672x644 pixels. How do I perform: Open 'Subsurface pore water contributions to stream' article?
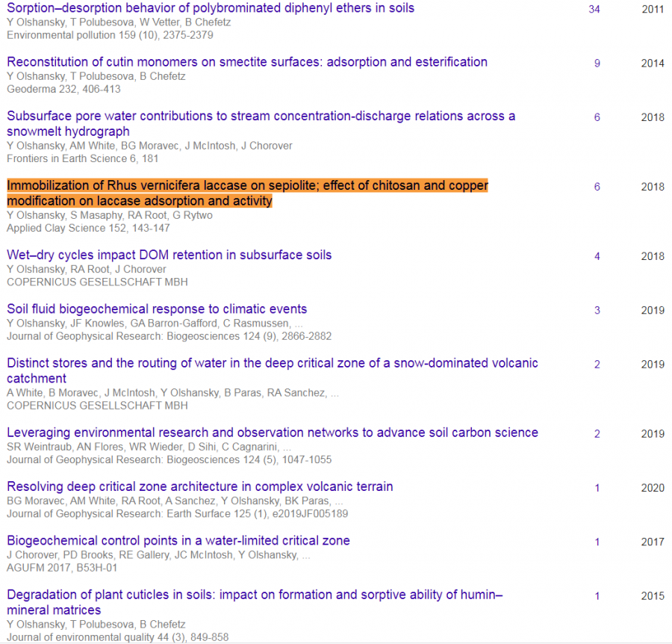pyautogui.click(x=261, y=123)
